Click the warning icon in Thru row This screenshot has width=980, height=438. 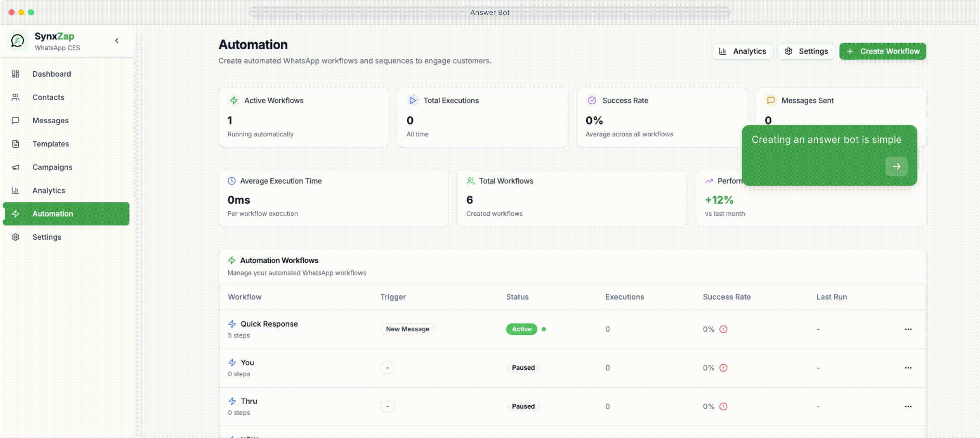tap(723, 406)
